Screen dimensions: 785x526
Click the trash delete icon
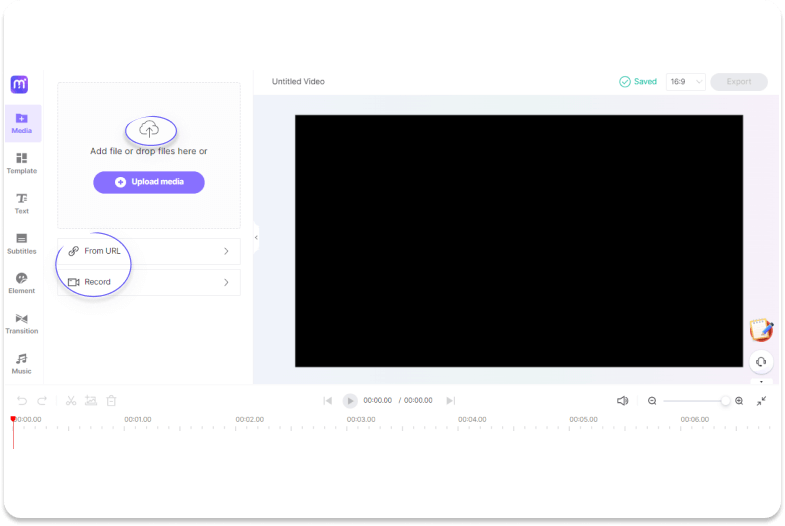tap(111, 401)
